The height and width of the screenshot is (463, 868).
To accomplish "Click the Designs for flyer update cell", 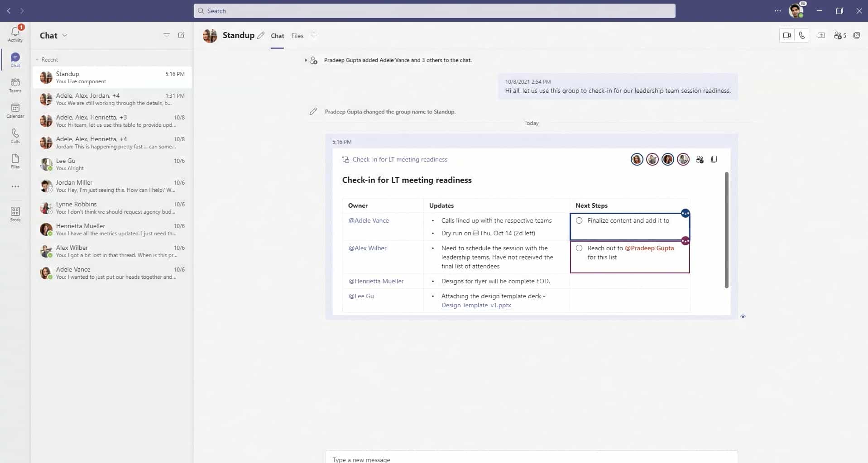I will [x=496, y=281].
